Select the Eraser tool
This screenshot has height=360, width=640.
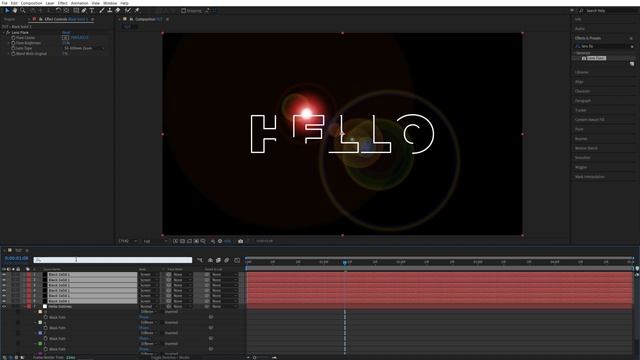pos(118,10)
